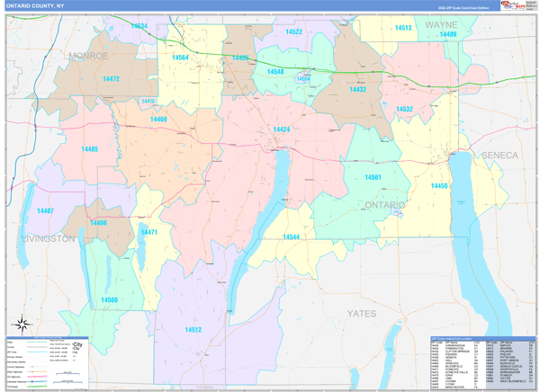Click the ZIP code 14472 label
This screenshot has height=392, width=540.
pyautogui.click(x=111, y=79)
